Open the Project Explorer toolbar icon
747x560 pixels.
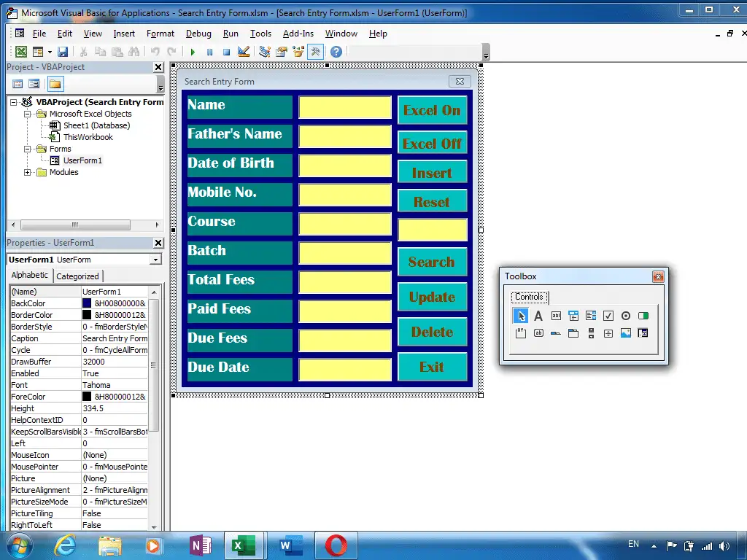tap(265, 52)
